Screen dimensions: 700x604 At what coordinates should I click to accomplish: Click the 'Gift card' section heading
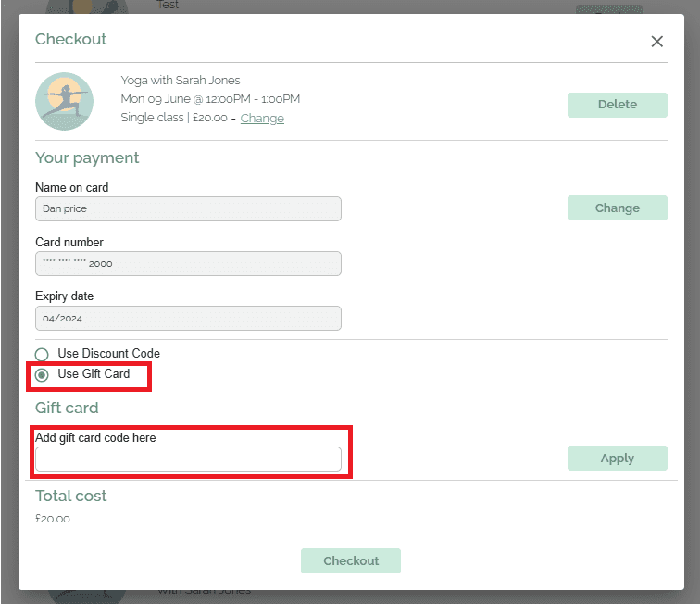(67, 408)
